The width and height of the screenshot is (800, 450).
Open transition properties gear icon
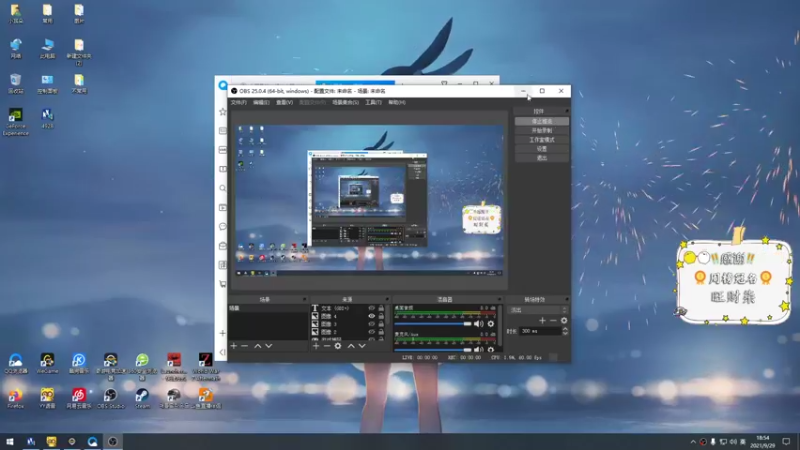pyautogui.click(x=564, y=320)
